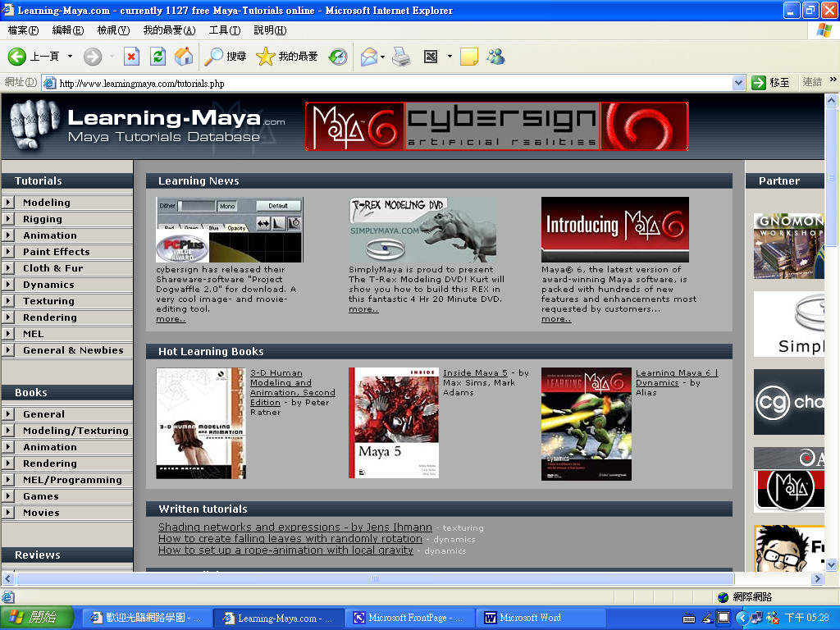840x630 pixels.
Task: Open the yellow note Discuss icon
Action: 468,57
